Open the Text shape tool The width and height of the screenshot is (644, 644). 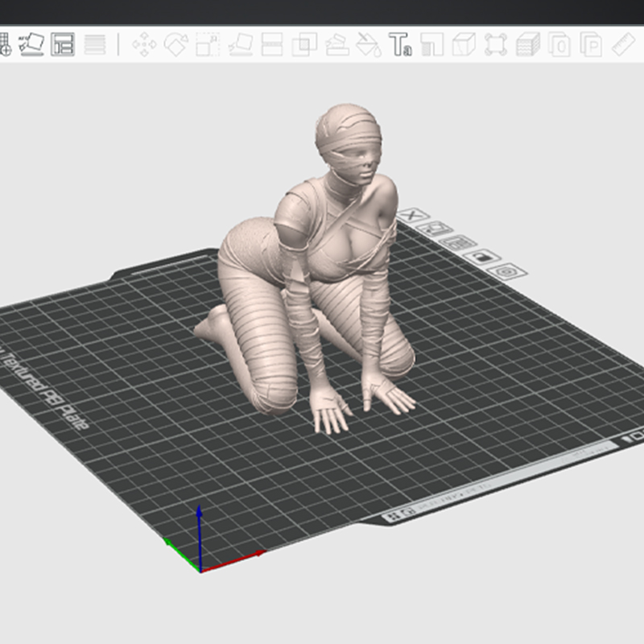399,44
